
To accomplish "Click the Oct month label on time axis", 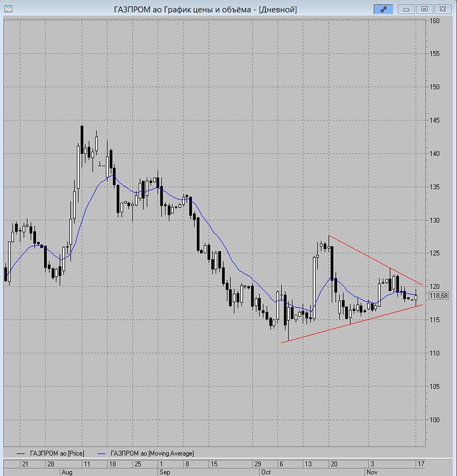I will click(x=266, y=472).
